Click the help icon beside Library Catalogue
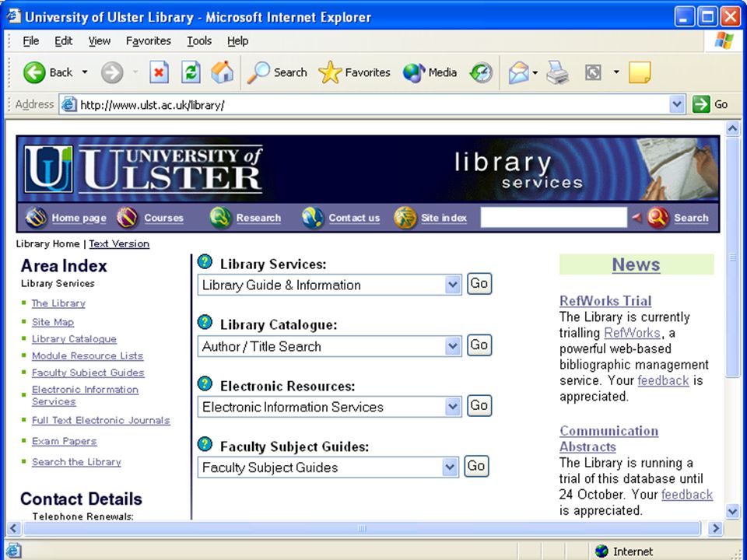The width and height of the screenshot is (747, 560). click(x=205, y=322)
